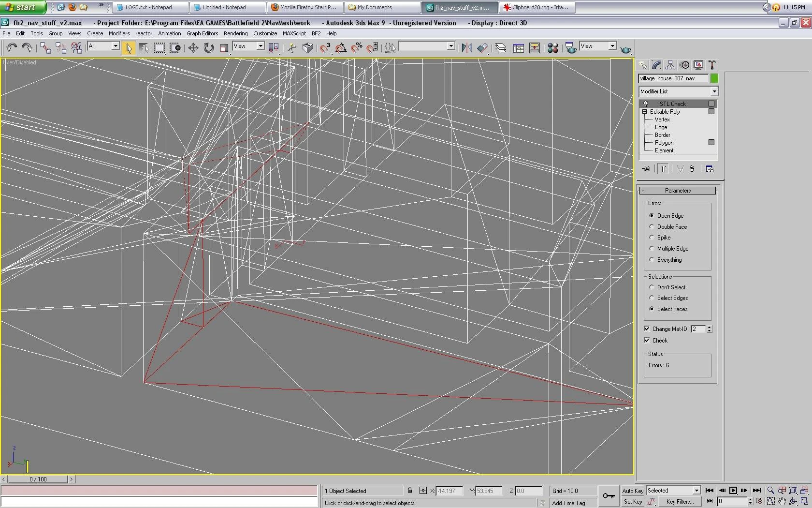This screenshot has width=812, height=508.
Task: Click the Mirror tool icon
Action: 466,47
